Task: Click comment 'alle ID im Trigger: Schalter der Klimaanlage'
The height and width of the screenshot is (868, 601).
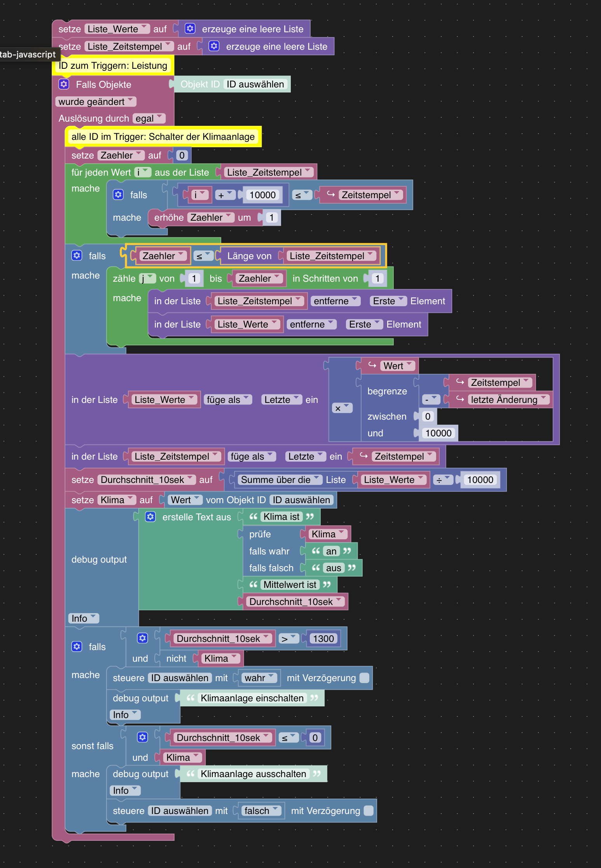Action: (x=163, y=136)
